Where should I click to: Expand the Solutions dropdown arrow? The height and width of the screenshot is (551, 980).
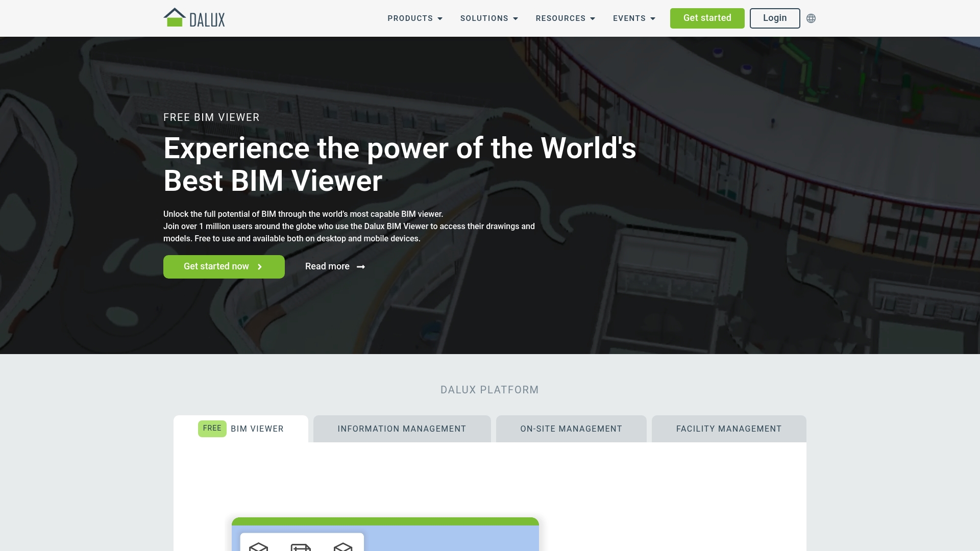click(x=516, y=19)
